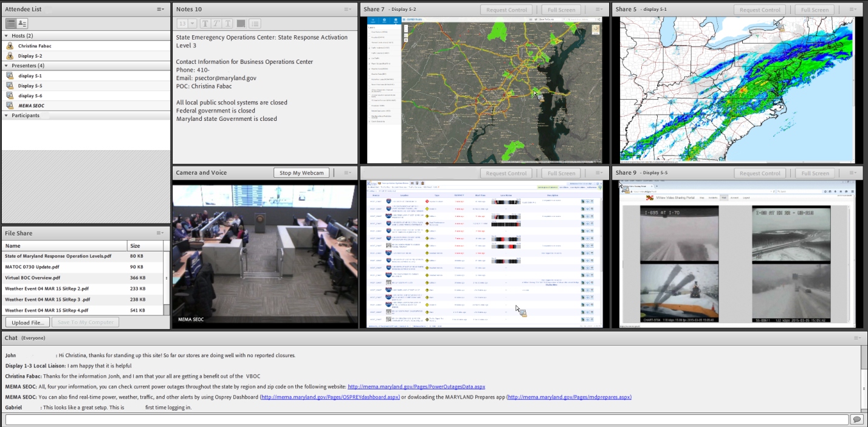Click the Stop My Webcam button

tap(301, 173)
